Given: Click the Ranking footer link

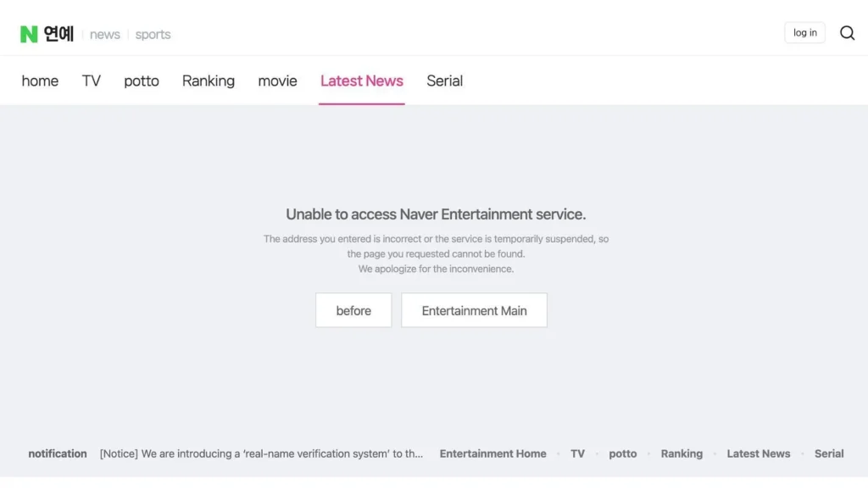Looking at the screenshot, I should [682, 453].
